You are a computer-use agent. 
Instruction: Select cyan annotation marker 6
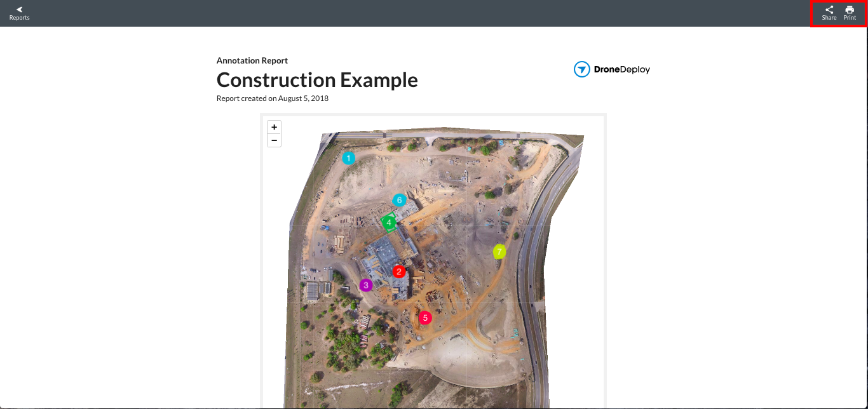tap(399, 200)
